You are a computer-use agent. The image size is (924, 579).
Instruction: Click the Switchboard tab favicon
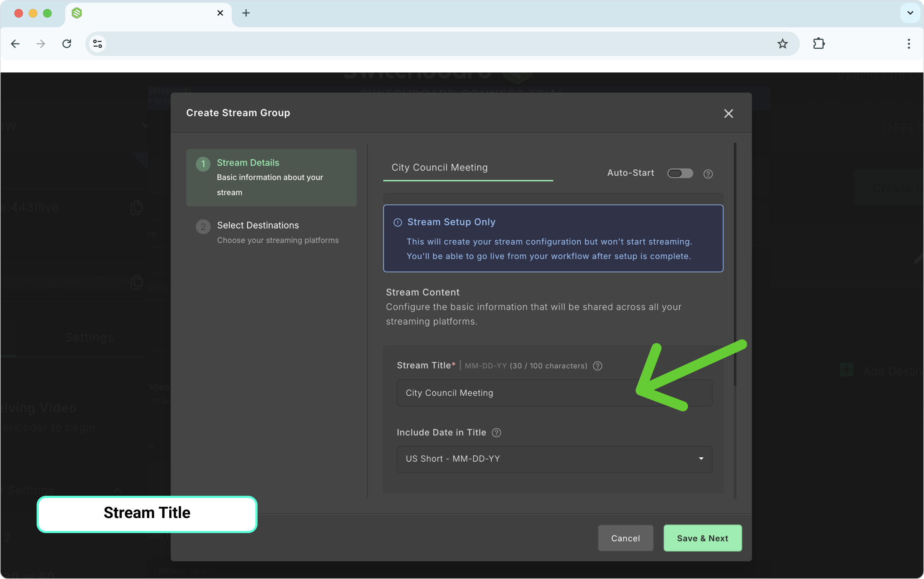click(77, 13)
